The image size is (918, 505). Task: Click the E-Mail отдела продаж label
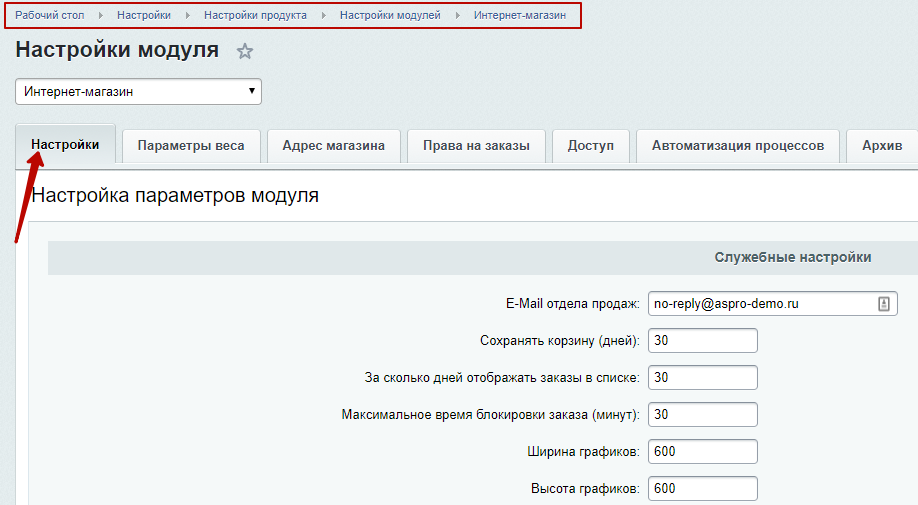573,304
